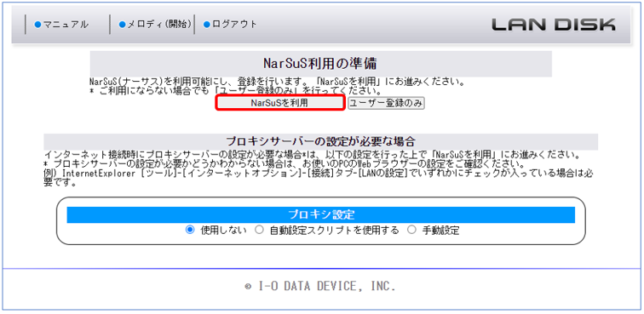Click the LAN DISK logo
644x314 pixels.
554,25
